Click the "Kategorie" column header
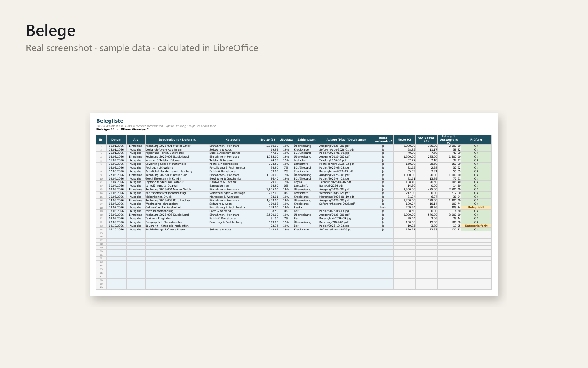The image size is (588, 368). (233, 140)
